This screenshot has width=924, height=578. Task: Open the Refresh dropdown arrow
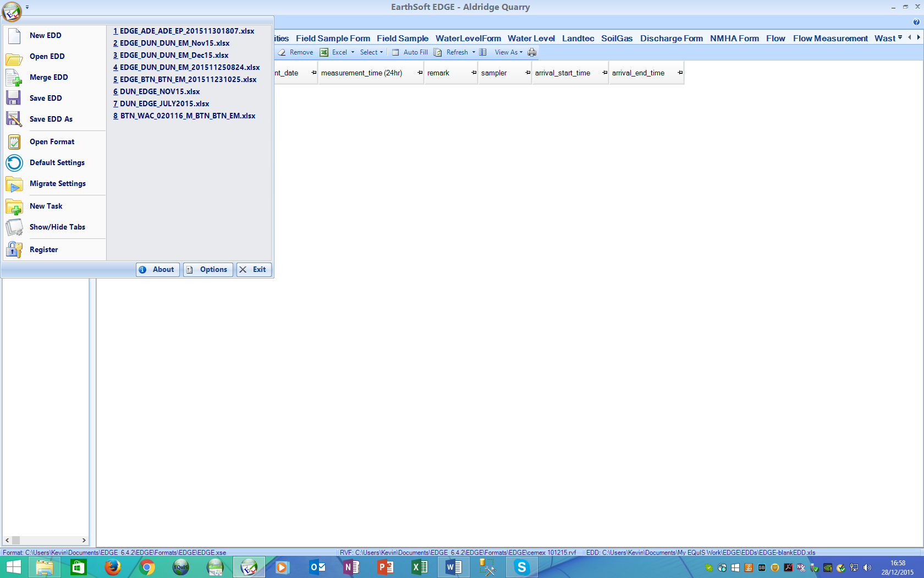[474, 52]
